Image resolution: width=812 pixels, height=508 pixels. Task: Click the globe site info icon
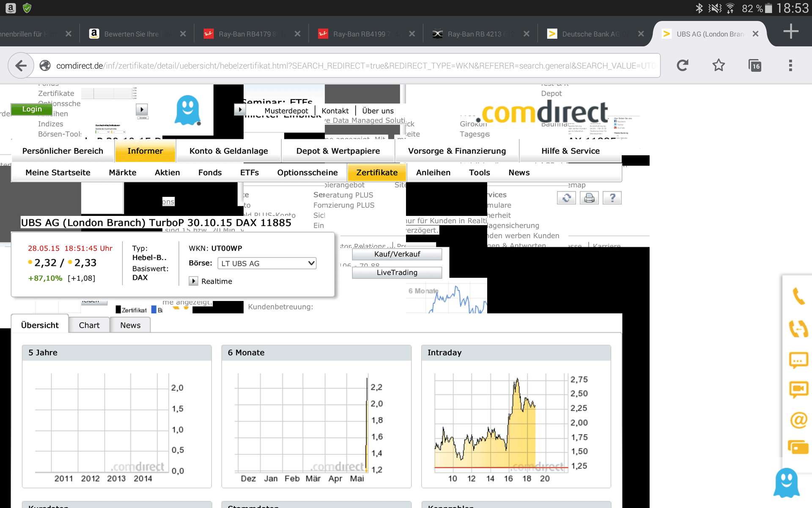click(x=45, y=66)
